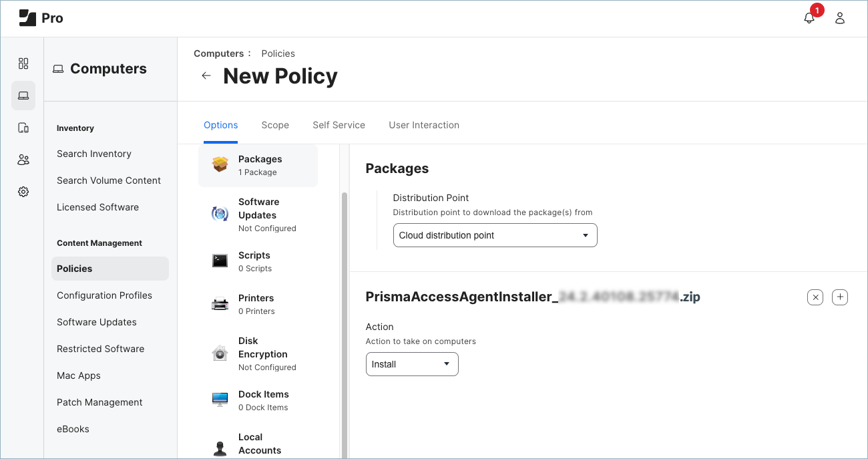Select the Packages payload icon
Screen dimensions: 868x459
point(220,163)
